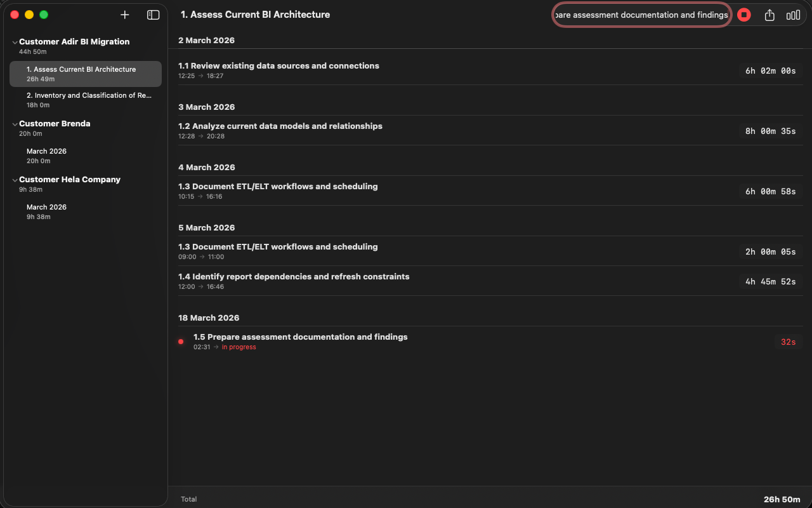Collapse the Customer Brenda group
The height and width of the screenshot is (508, 812).
point(15,123)
